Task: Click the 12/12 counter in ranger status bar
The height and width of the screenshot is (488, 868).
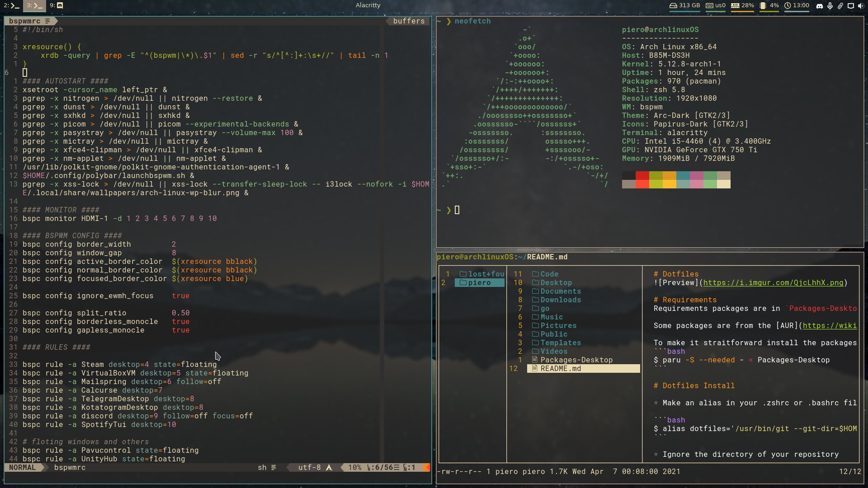Action: click(x=850, y=471)
